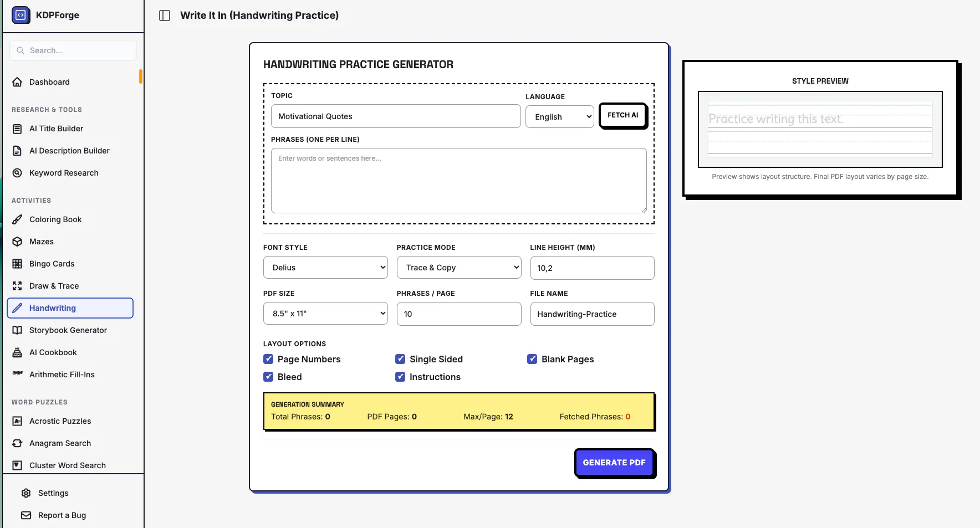Click the Dashboard home icon

pos(17,82)
